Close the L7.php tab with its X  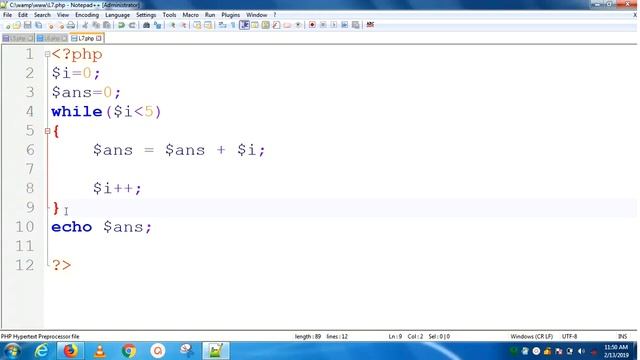tap(99, 38)
